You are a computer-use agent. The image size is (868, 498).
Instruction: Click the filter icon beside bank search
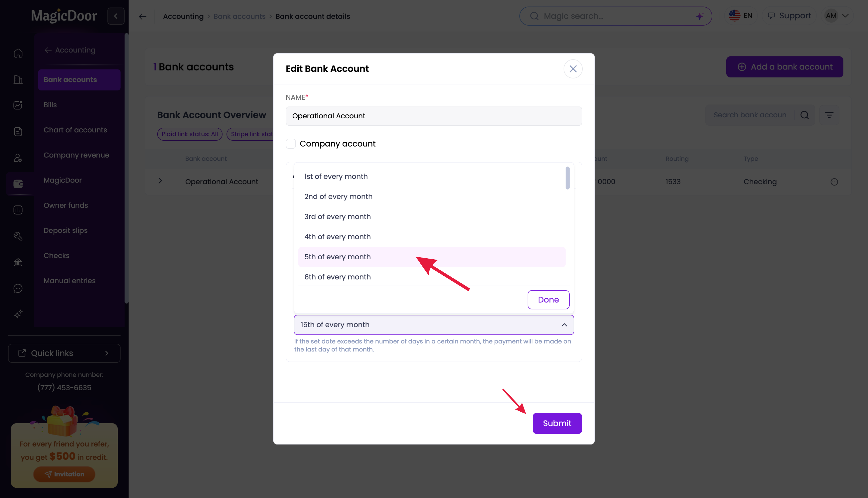pos(829,115)
